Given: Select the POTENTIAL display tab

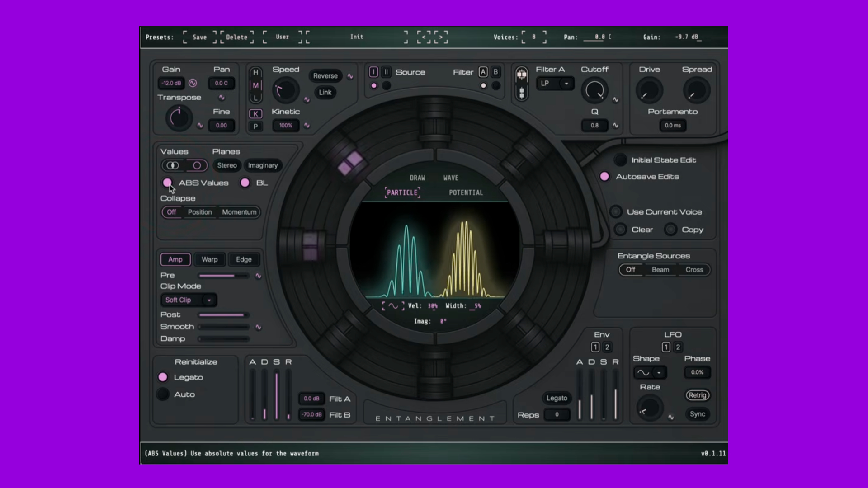Looking at the screenshot, I should (x=466, y=192).
